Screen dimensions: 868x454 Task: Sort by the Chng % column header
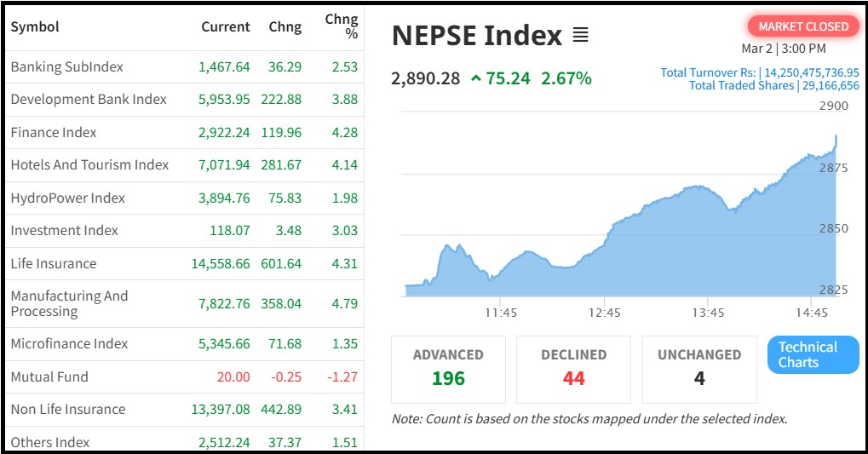click(341, 26)
